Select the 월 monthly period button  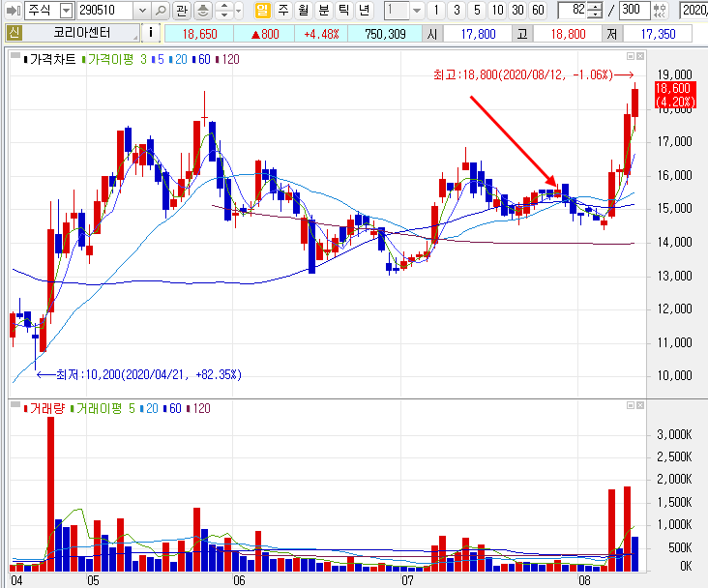click(304, 10)
